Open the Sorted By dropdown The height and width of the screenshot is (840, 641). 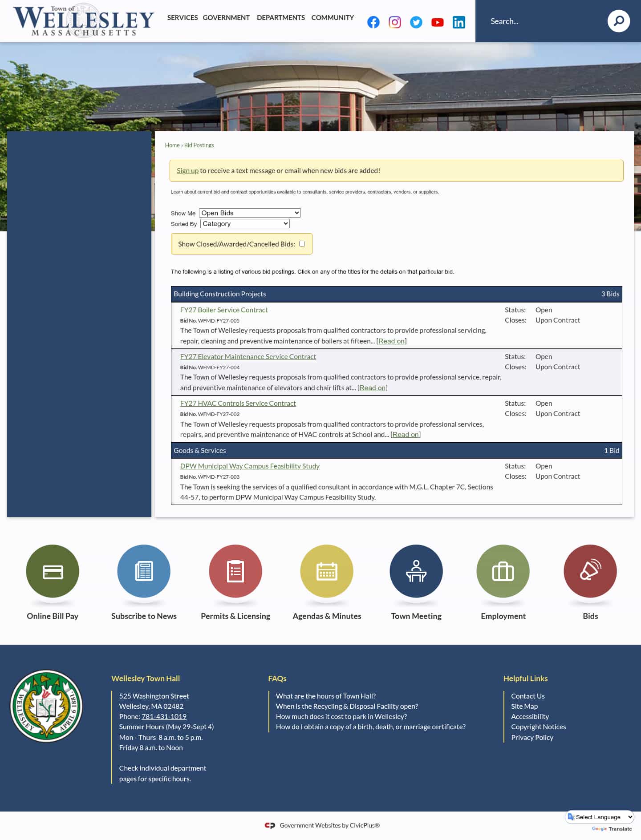[245, 223]
